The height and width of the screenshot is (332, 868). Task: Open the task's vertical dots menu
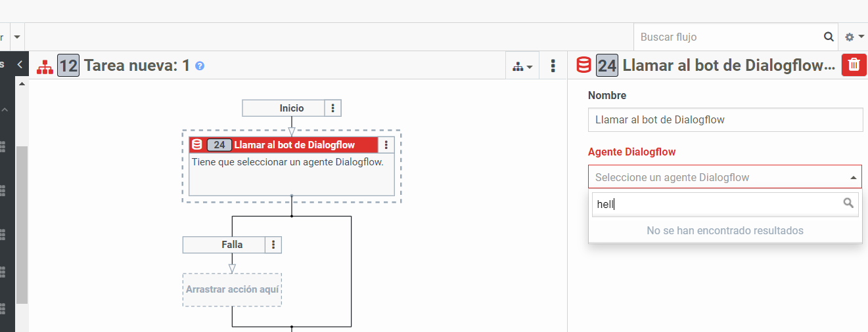(553, 66)
